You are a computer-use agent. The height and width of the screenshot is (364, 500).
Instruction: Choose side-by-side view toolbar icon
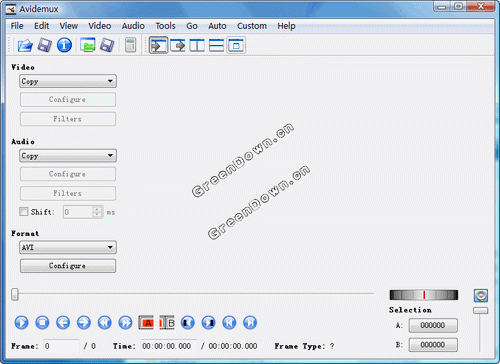197,45
